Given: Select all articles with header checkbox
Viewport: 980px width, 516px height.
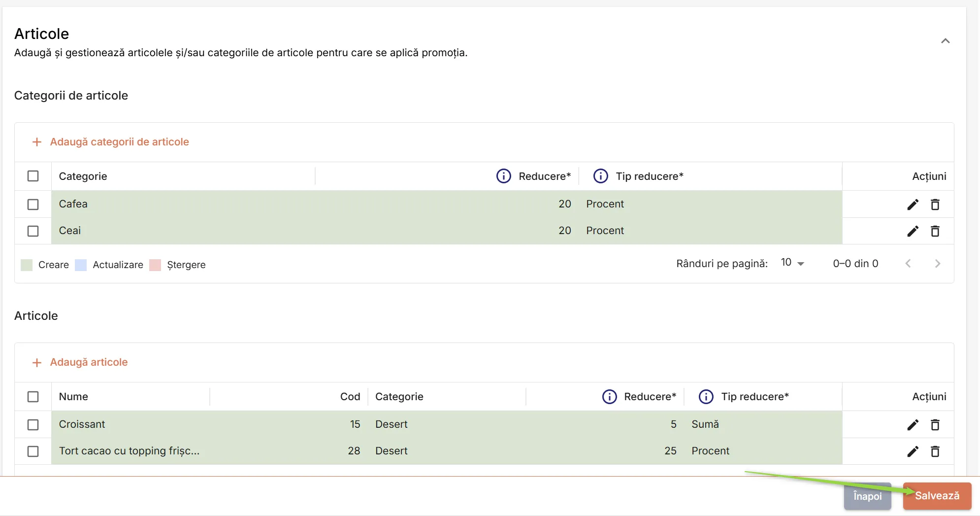Looking at the screenshot, I should click(x=33, y=397).
